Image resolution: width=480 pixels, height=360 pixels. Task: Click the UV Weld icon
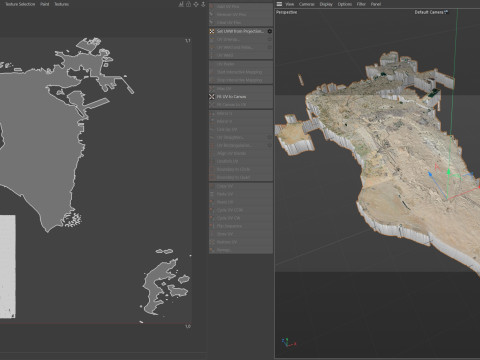212,55
